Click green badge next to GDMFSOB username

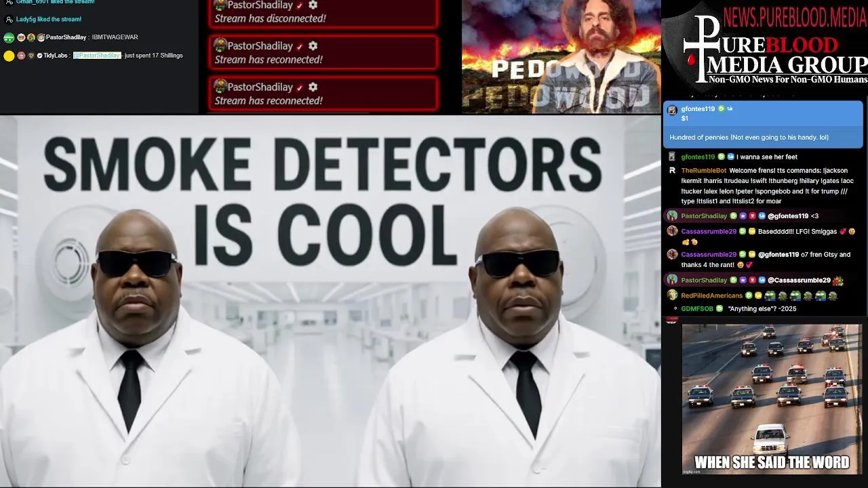tap(719, 309)
